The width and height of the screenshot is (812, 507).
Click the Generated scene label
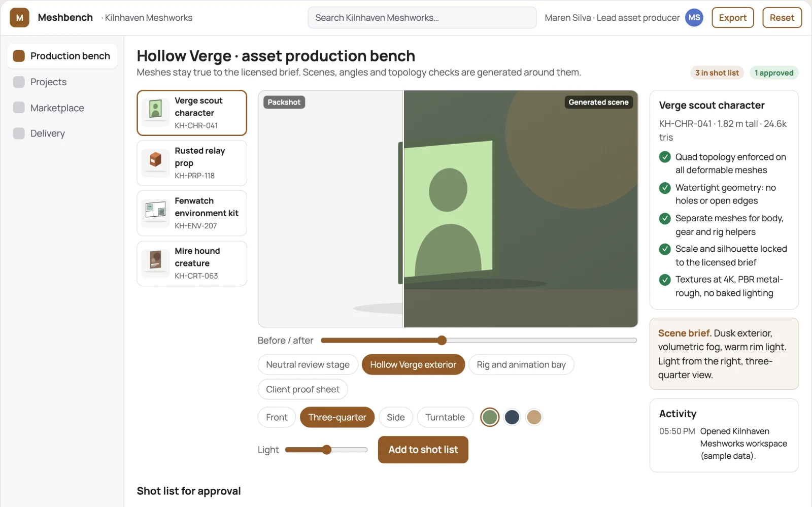click(x=599, y=102)
